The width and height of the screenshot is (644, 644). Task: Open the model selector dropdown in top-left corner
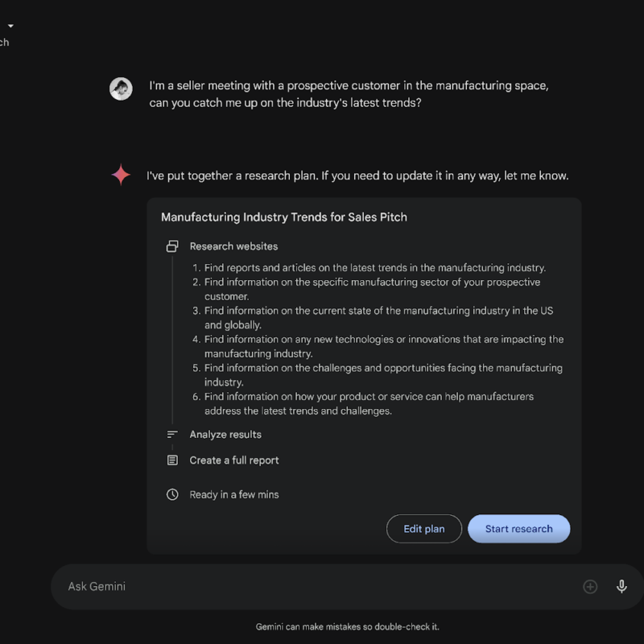(x=10, y=25)
